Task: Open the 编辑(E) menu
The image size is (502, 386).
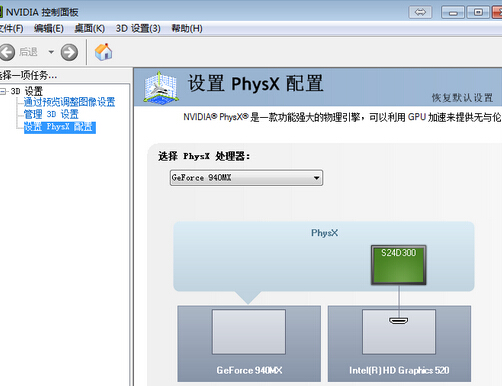Action: [49, 29]
